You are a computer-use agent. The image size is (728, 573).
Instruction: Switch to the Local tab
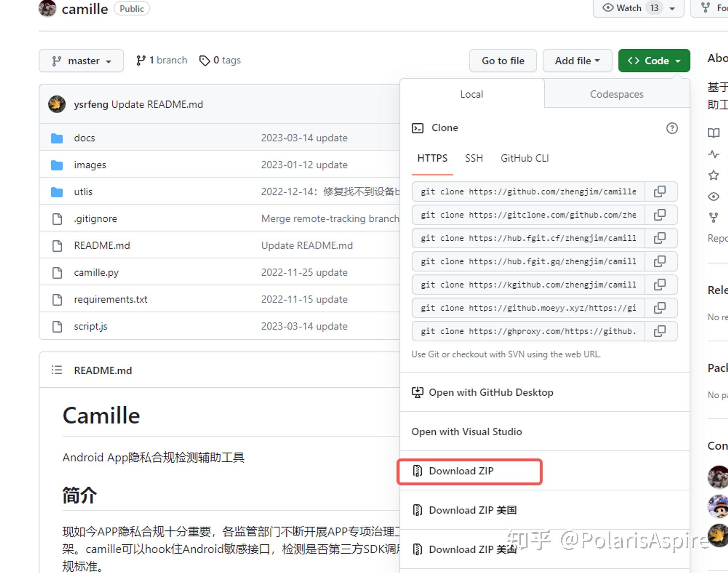tap(472, 94)
